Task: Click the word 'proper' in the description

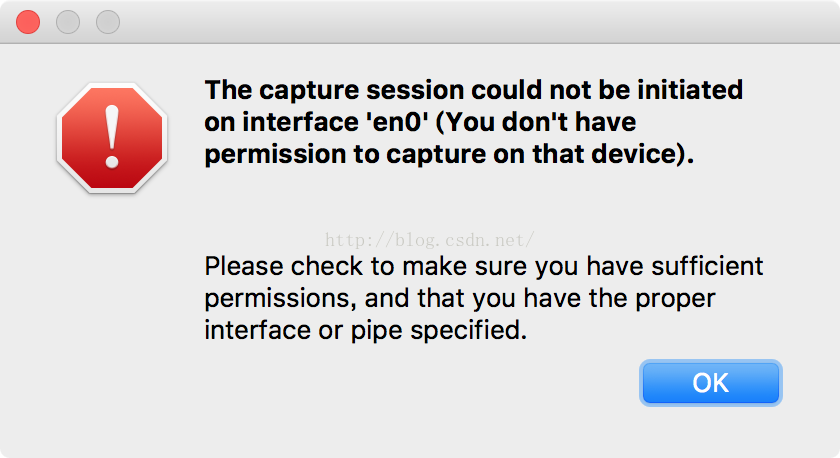Action: [675, 299]
